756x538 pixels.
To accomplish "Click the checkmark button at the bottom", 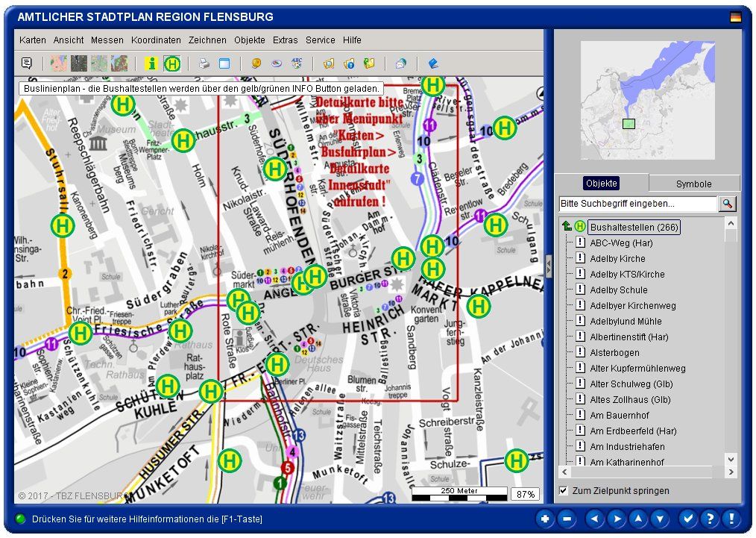I will pos(688,519).
